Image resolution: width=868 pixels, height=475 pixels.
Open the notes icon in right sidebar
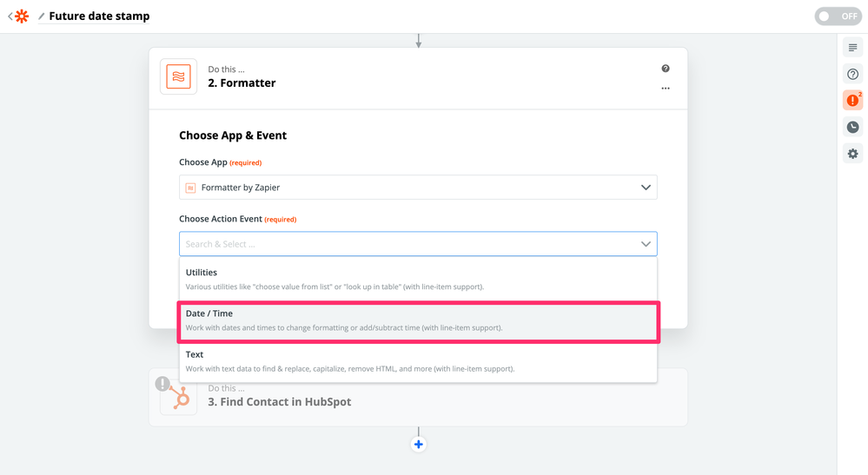click(852, 48)
